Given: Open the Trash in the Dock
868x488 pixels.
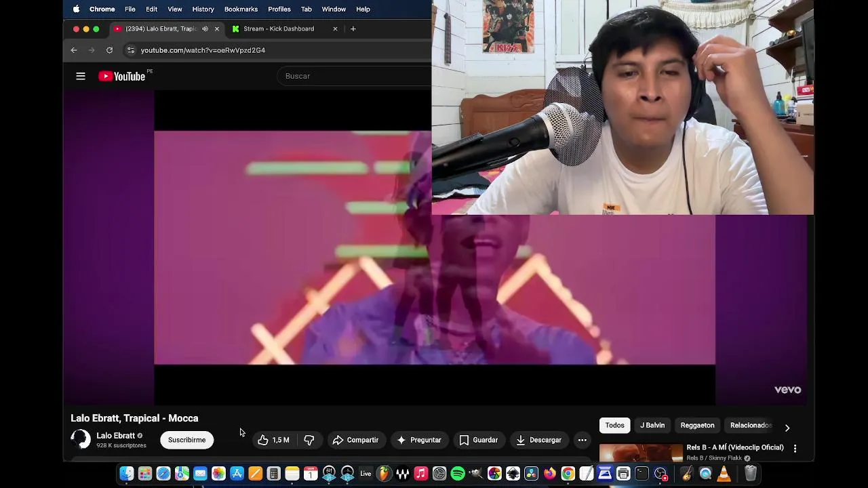Looking at the screenshot, I should (x=751, y=474).
